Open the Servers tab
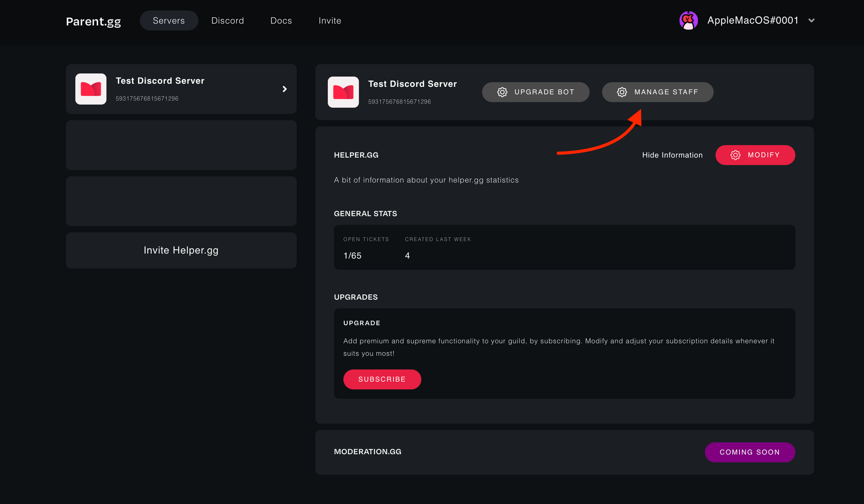 tap(169, 20)
